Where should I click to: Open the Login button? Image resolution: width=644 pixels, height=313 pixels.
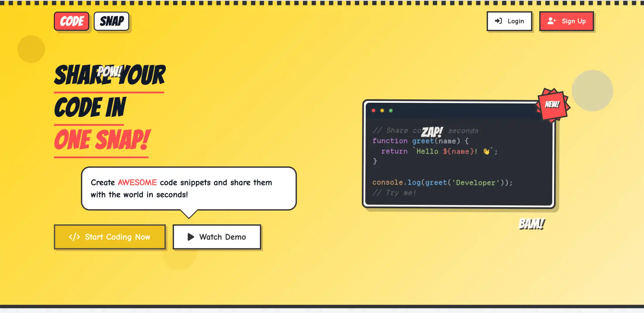[509, 21]
